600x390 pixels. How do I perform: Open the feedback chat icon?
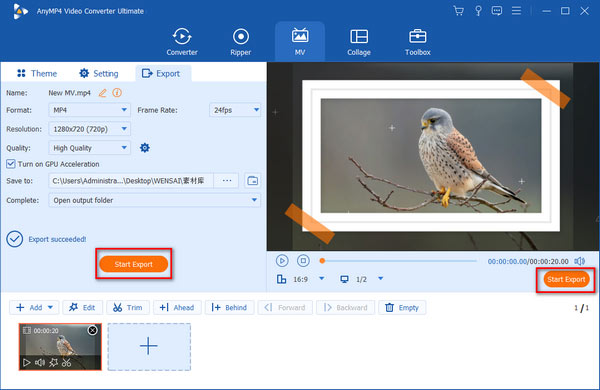point(497,11)
